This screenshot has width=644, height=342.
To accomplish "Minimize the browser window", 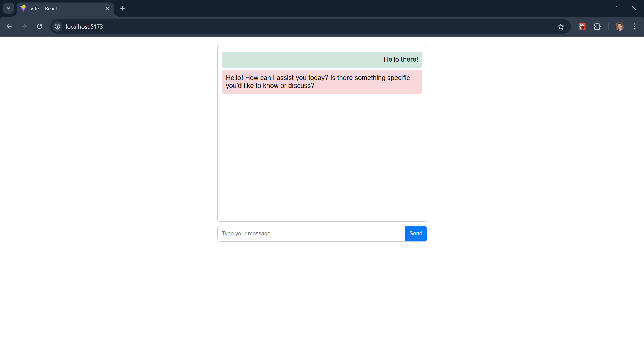I will 596,8.
